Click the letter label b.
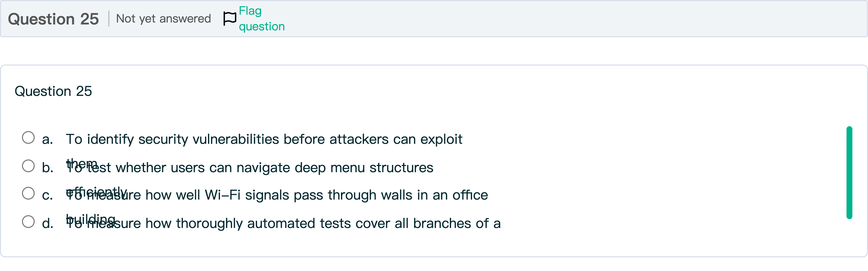This screenshot has width=868, height=271. coord(48,168)
